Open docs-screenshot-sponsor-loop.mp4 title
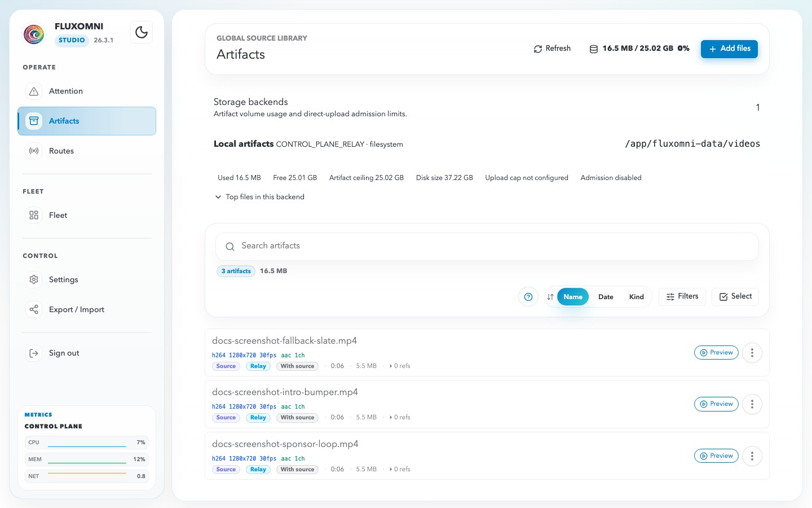The height and width of the screenshot is (508, 812). point(285,444)
